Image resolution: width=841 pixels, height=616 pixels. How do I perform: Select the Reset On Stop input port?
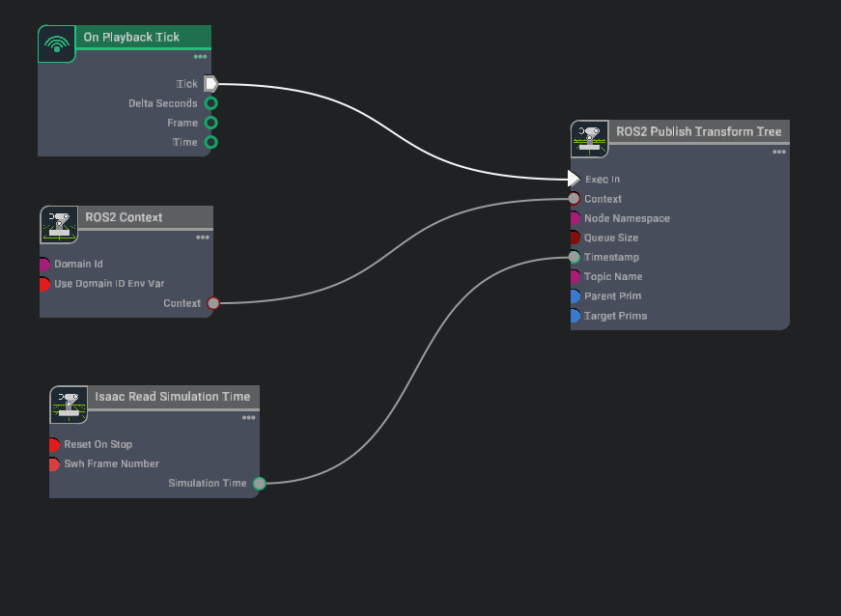[54, 444]
